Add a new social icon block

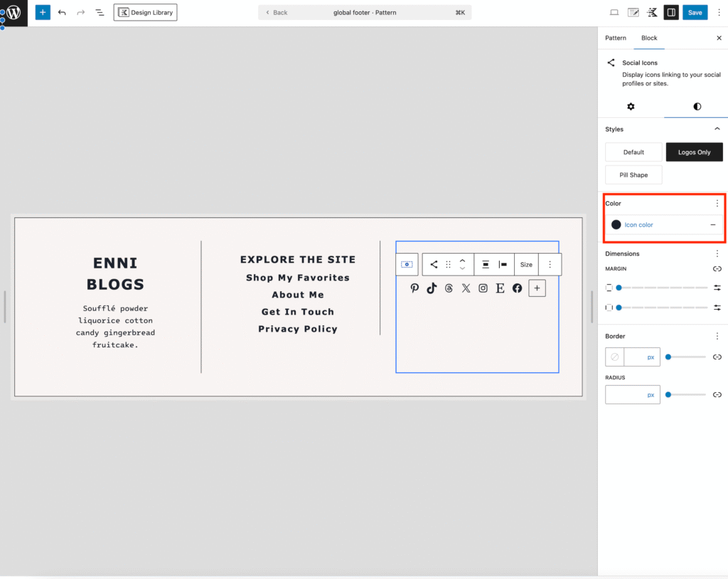tap(537, 288)
